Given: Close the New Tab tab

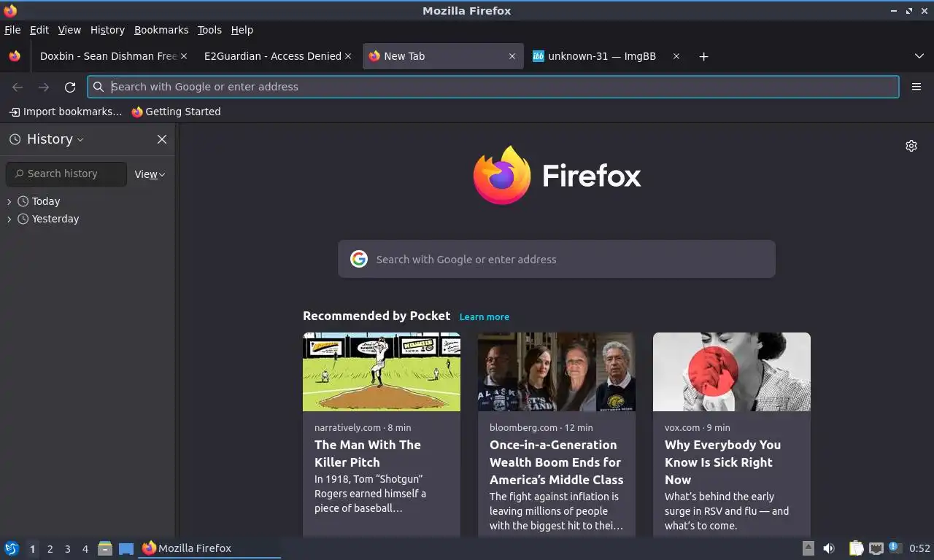Looking at the screenshot, I should (512, 56).
